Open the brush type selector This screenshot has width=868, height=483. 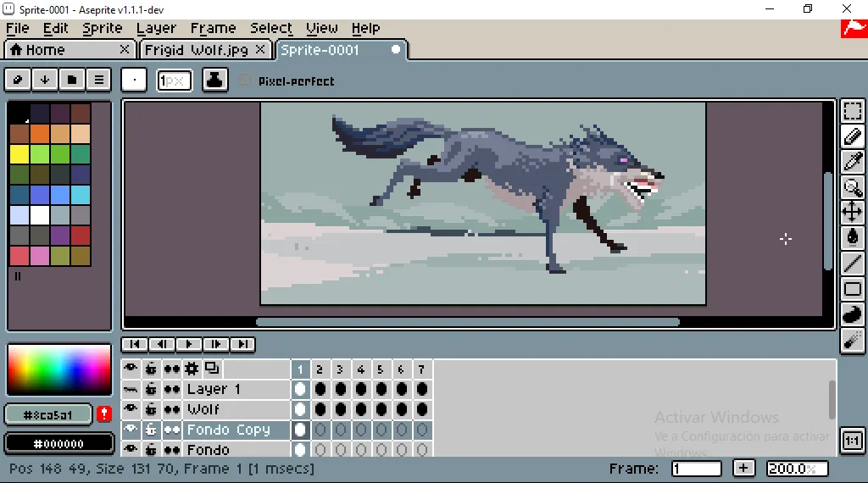[x=134, y=80]
